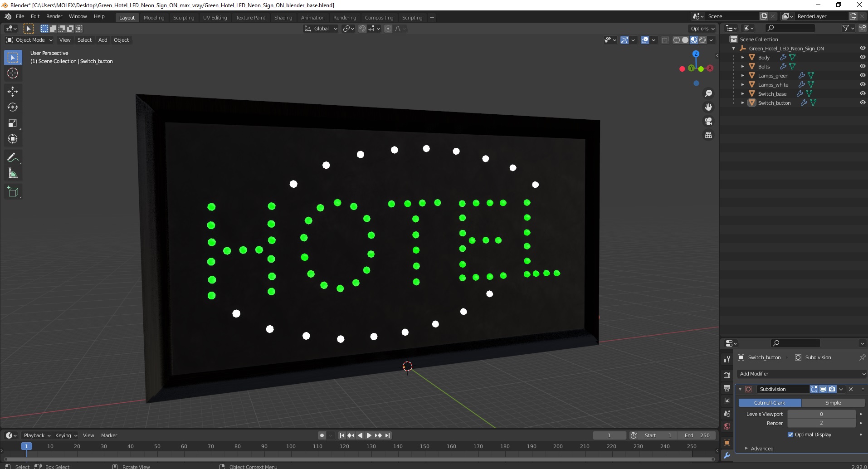Screen dimensions: 868x469
Task: Select the Annotate tool
Action: (13, 157)
